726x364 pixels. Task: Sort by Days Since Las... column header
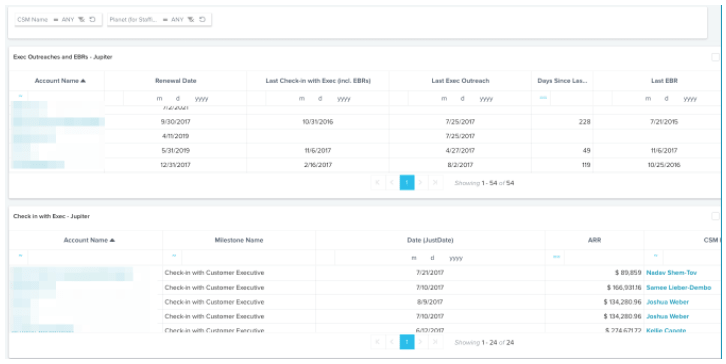click(x=562, y=81)
